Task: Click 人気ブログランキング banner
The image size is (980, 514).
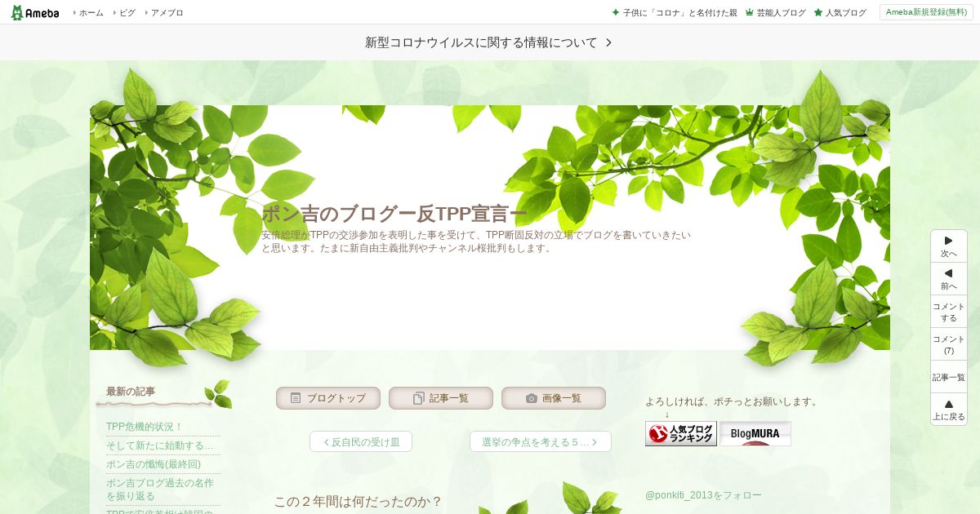Action: [x=681, y=433]
